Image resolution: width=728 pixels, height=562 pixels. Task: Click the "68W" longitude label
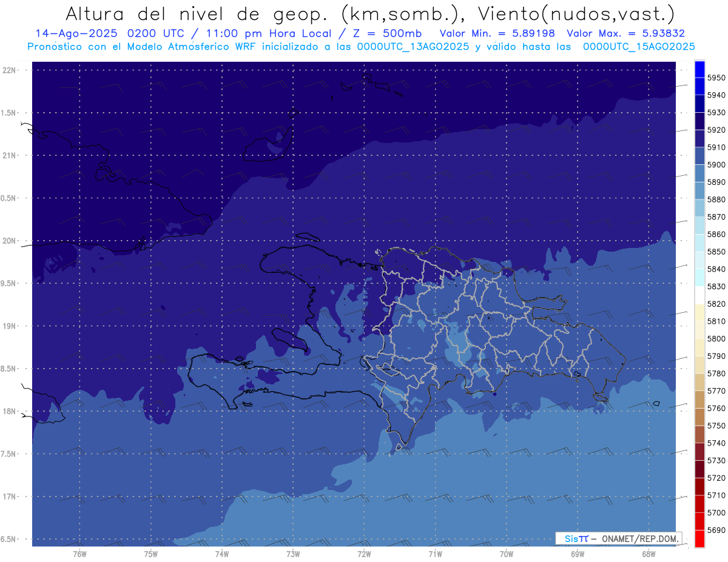(x=648, y=554)
